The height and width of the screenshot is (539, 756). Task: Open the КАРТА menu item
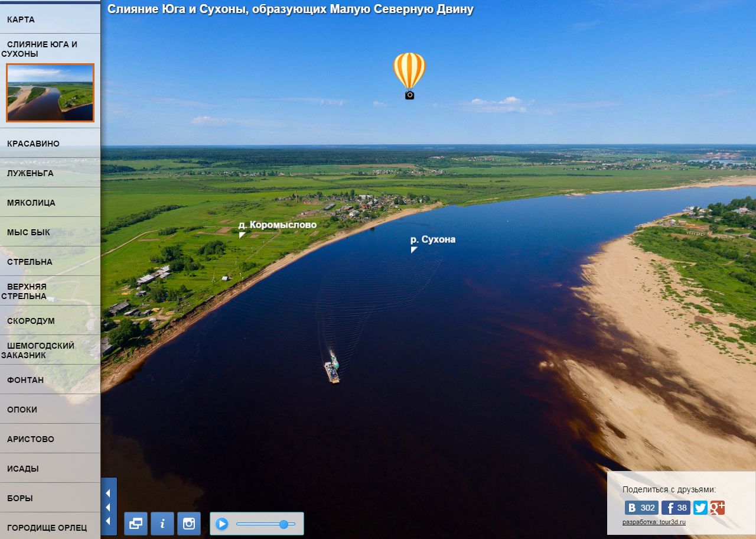click(21, 20)
